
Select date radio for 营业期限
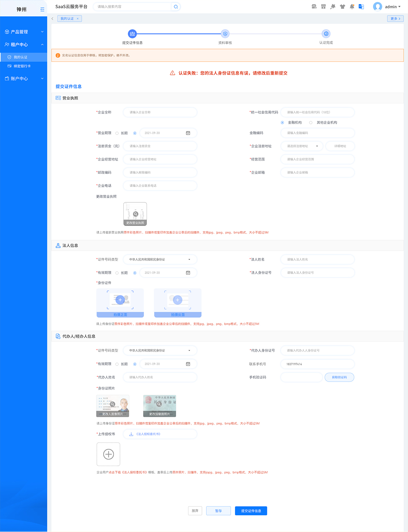135,133
